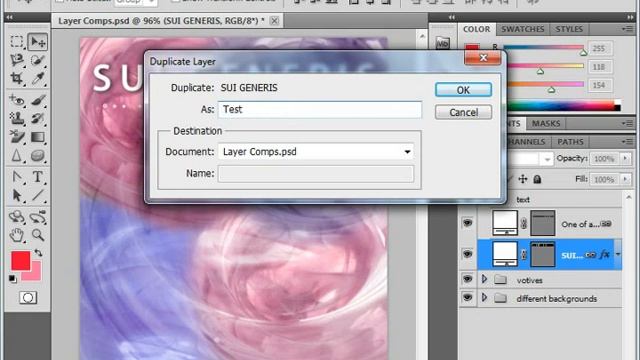This screenshot has height=360, width=640.
Task: Confirm duplicate layer with OK
Action: click(x=463, y=90)
